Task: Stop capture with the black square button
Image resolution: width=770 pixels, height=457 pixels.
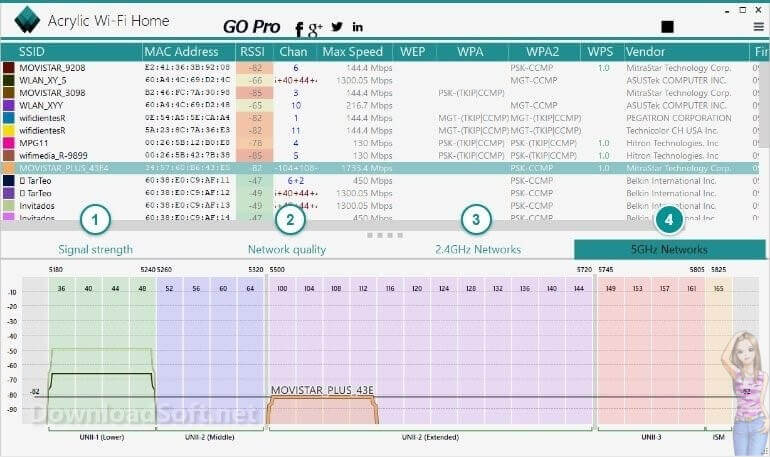Action: pos(667,27)
